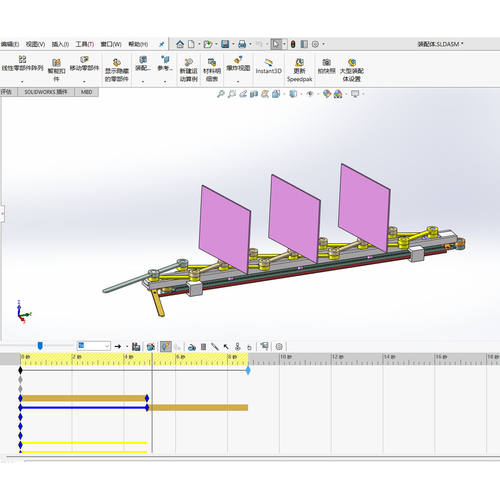This screenshot has width=500, height=500.
Task: Expand the Explode View dropdown arrow
Action: [238, 81]
